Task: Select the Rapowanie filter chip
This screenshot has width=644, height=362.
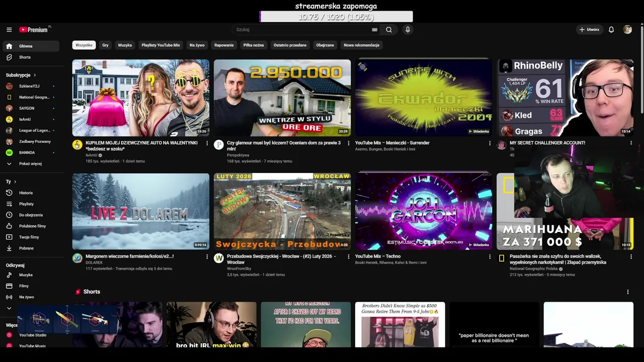Action: click(224, 45)
